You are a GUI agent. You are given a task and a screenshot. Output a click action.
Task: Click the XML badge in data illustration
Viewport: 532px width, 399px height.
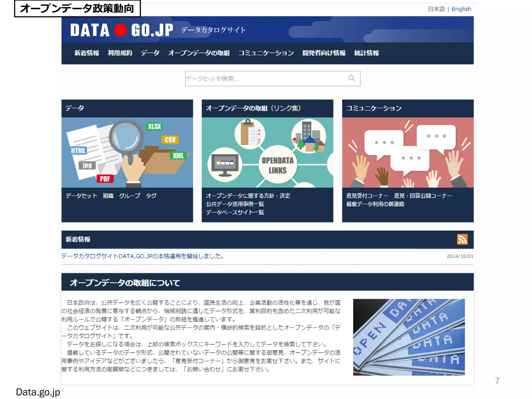pos(178,156)
